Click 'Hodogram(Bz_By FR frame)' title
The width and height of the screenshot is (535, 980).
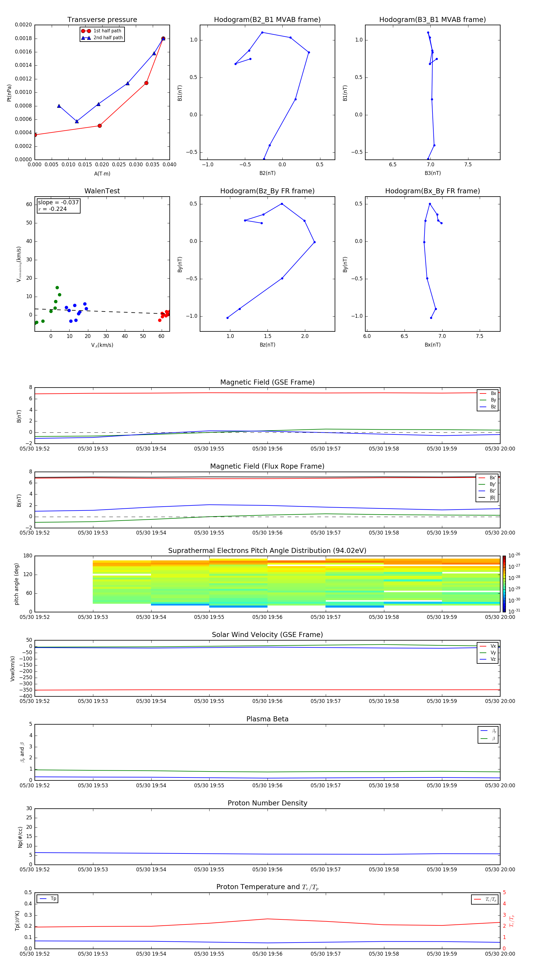tap(267, 191)
